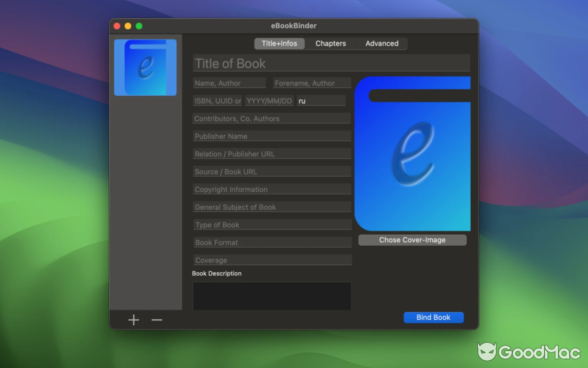Click the Copyright Information field
The width and height of the screenshot is (588, 368).
(x=271, y=189)
